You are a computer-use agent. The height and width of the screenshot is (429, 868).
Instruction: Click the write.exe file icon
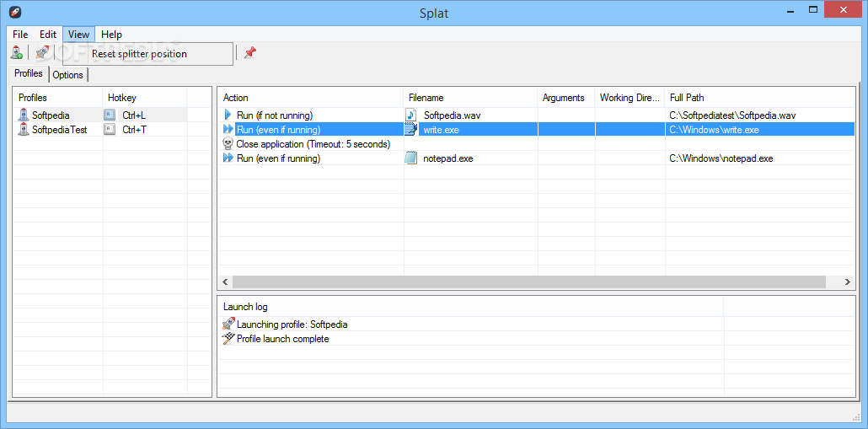[411, 130]
